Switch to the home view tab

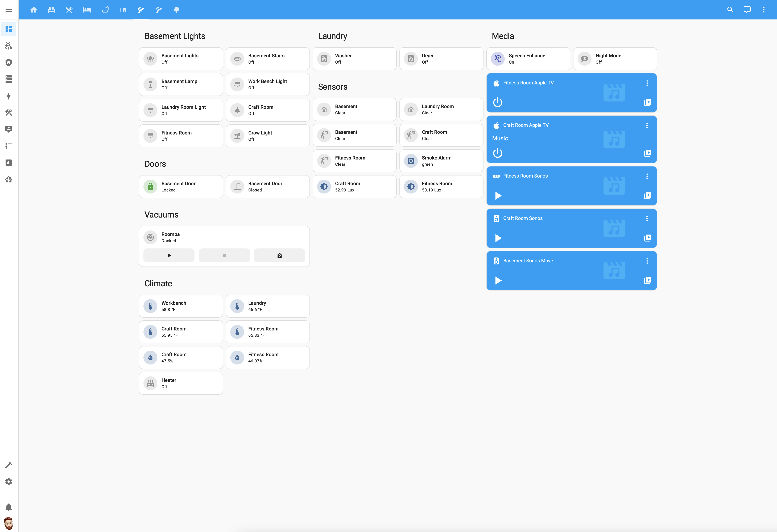coord(34,10)
